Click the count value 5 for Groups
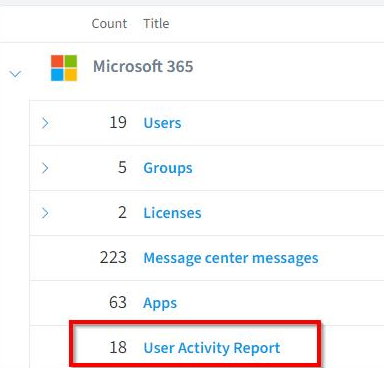 click(x=122, y=167)
